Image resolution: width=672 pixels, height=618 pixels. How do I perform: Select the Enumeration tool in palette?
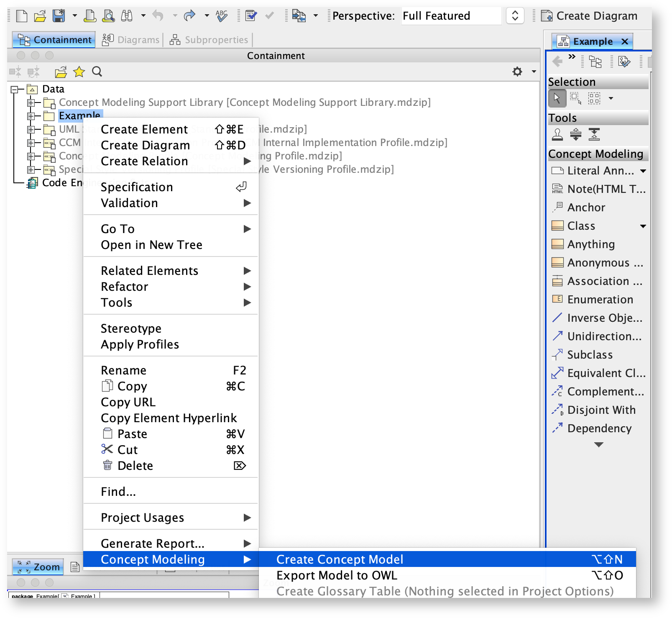point(600,300)
